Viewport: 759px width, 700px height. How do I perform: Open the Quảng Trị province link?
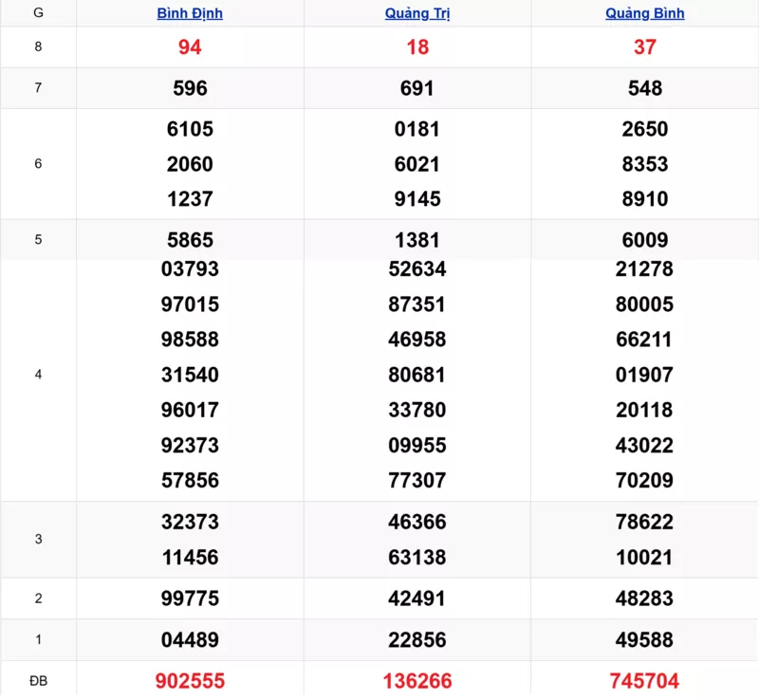pos(417,13)
